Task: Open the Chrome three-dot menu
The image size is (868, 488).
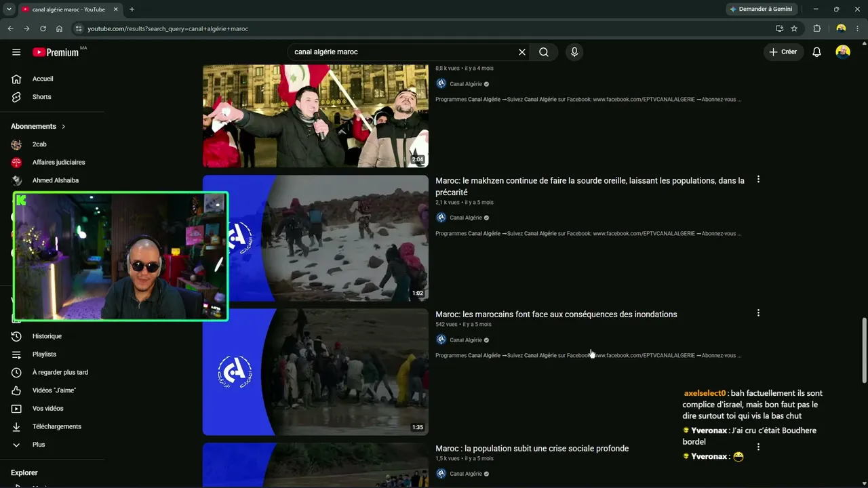Action: pos(856,28)
